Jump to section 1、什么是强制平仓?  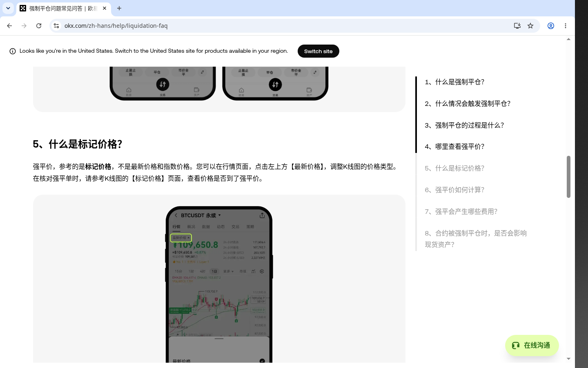click(x=454, y=82)
